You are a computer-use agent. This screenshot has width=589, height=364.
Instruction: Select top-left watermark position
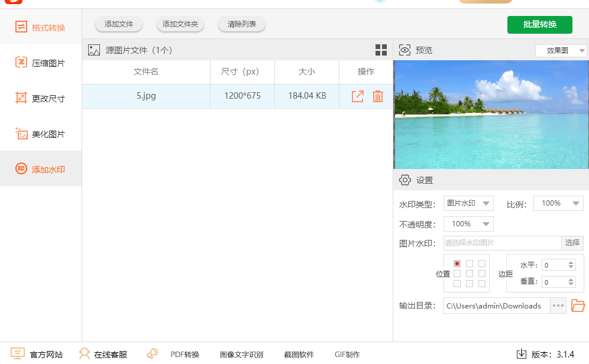pyautogui.click(x=457, y=264)
